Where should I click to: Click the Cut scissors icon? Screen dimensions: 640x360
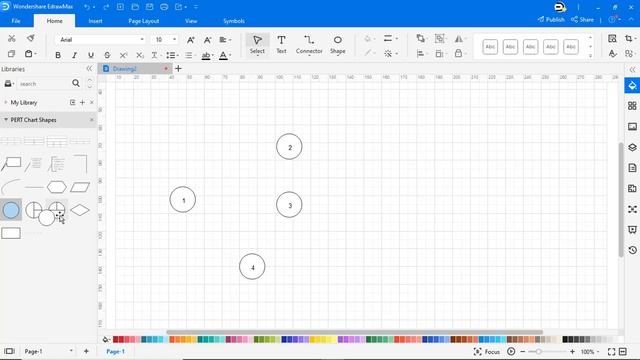click(x=11, y=38)
